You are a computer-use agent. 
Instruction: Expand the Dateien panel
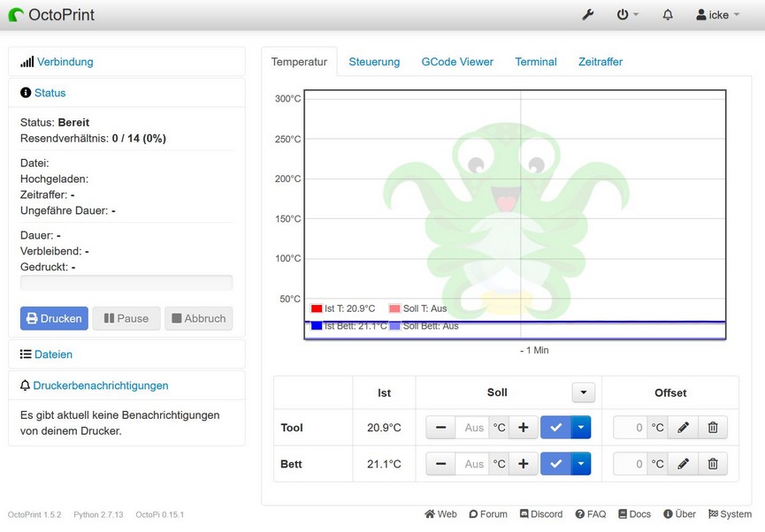click(x=53, y=354)
